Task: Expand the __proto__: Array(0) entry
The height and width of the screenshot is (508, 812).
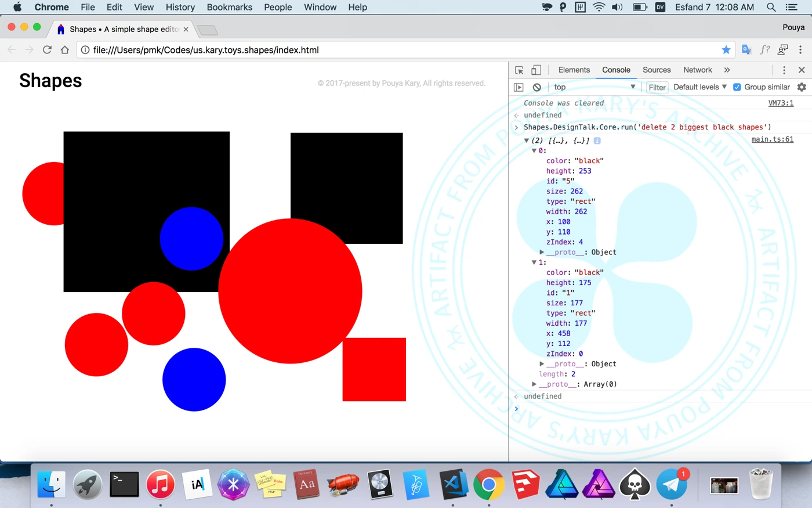Action: pyautogui.click(x=534, y=384)
